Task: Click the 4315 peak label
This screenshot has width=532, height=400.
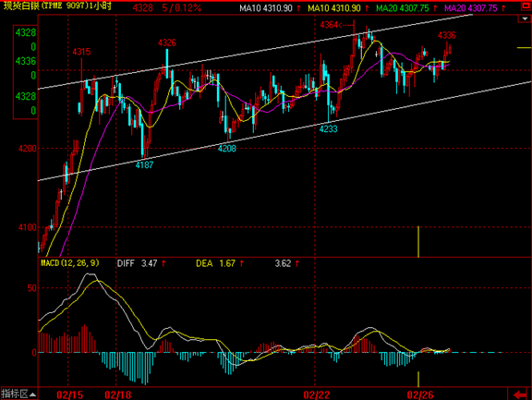Action: (x=81, y=52)
